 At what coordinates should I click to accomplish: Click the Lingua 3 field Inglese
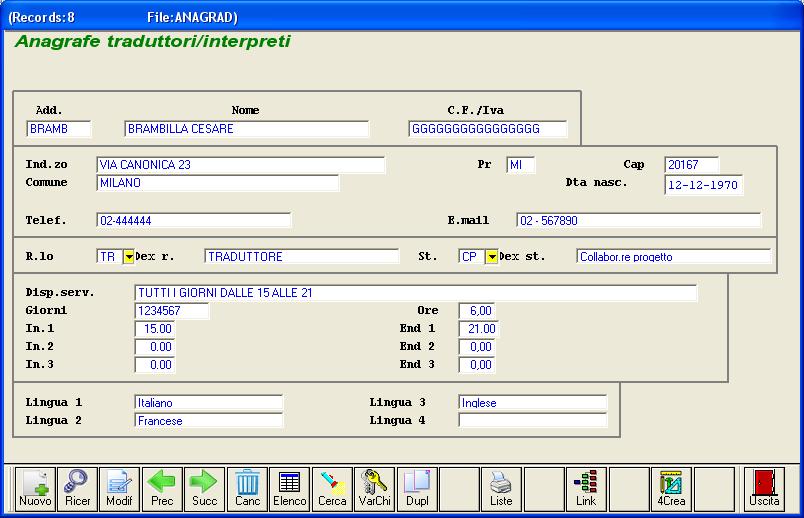pyautogui.click(x=533, y=403)
